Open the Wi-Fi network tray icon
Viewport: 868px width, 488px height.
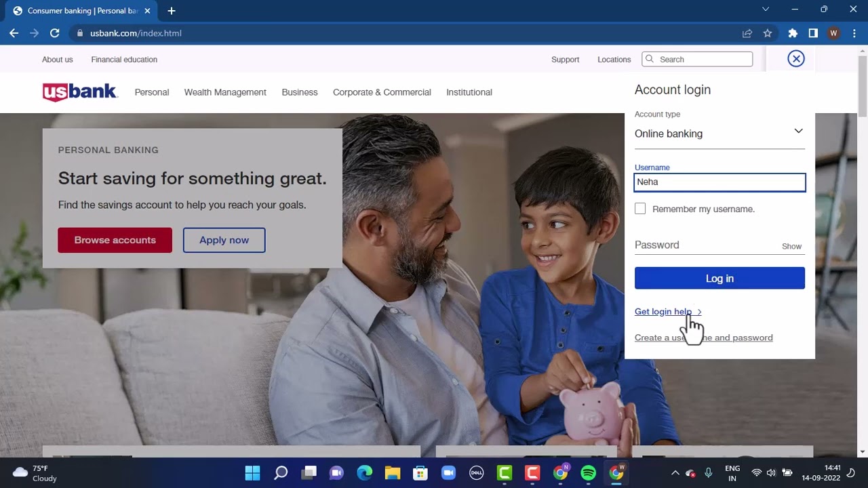coord(757,472)
